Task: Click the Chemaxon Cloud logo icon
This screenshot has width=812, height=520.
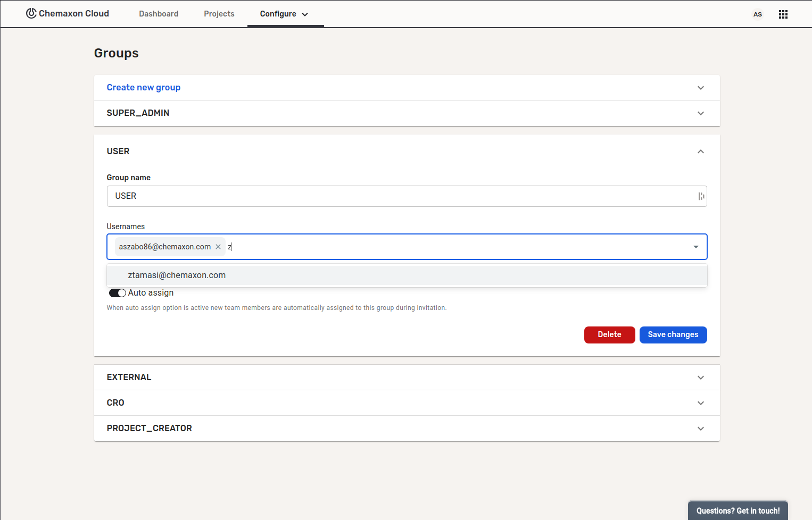Action: click(x=31, y=13)
